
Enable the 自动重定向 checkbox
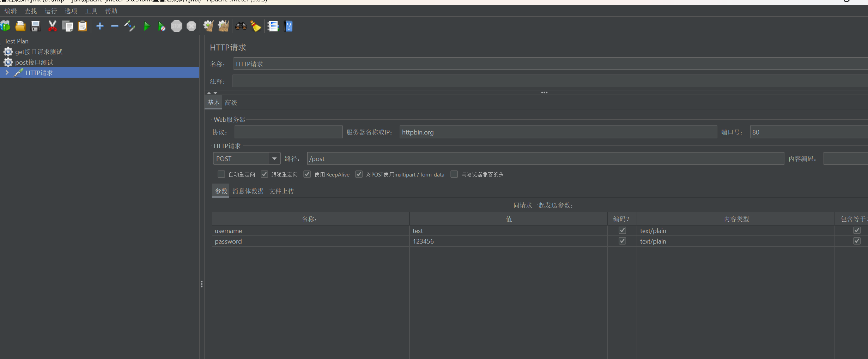[221, 174]
